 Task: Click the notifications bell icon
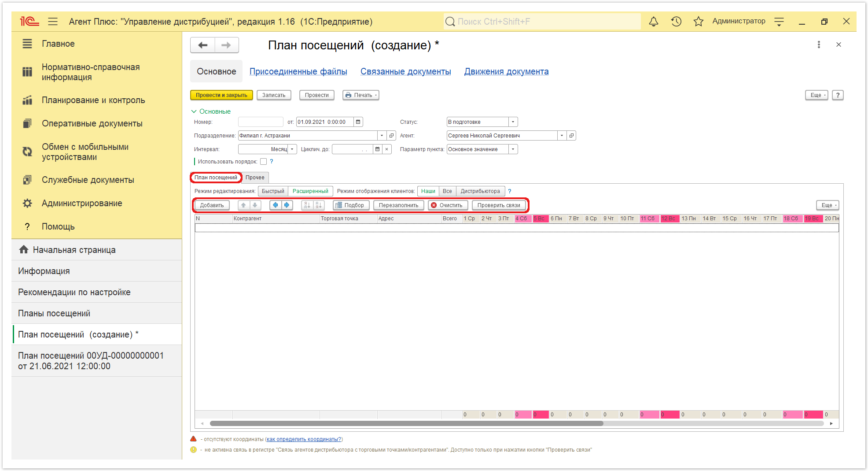tap(654, 21)
